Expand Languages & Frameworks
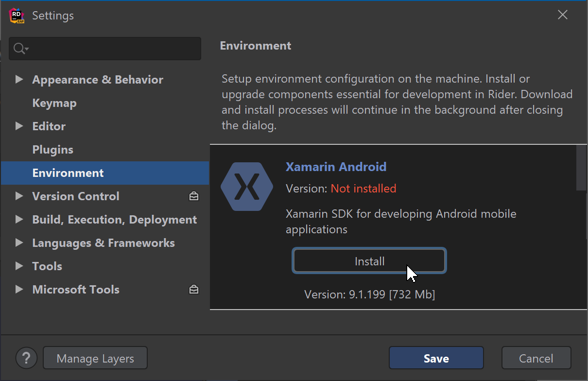 click(x=19, y=242)
